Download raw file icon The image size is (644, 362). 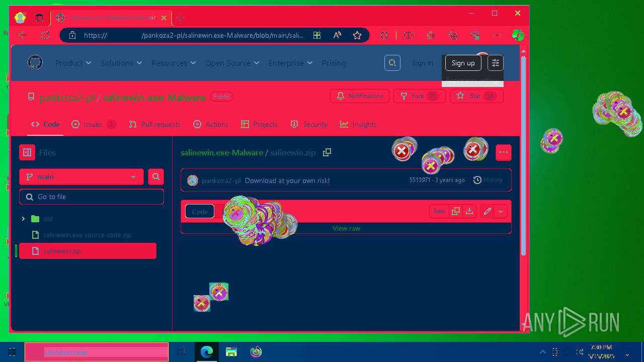click(x=469, y=211)
